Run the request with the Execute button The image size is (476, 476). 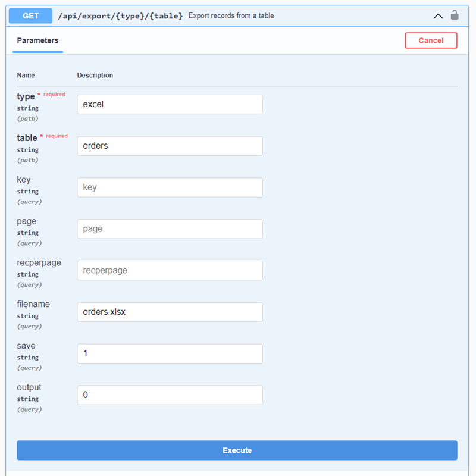pyautogui.click(x=237, y=450)
